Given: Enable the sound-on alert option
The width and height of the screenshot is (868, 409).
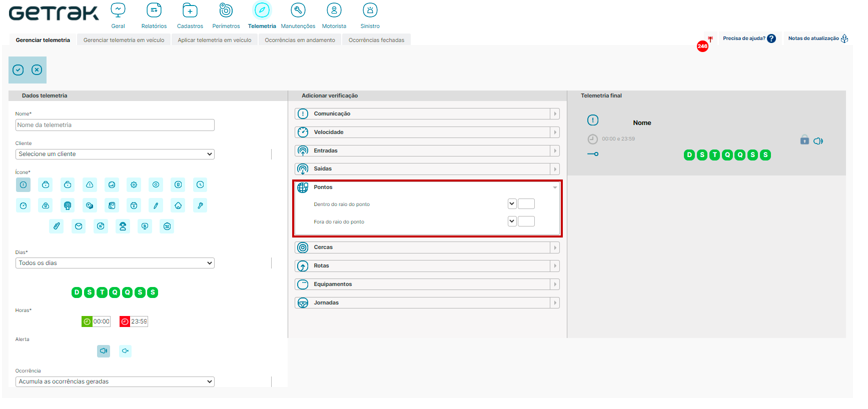Looking at the screenshot, I should point(104,351).
